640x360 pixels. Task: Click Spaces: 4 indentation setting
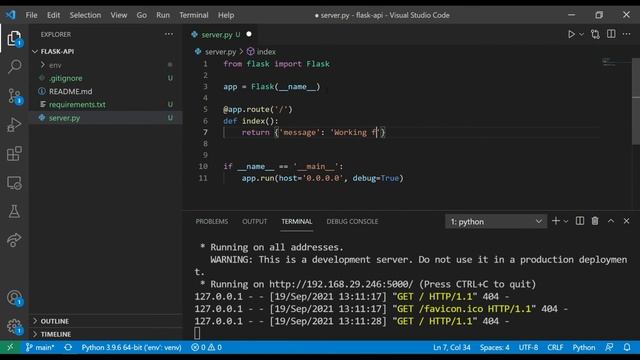pyautogui.click(x=494, y=347)
